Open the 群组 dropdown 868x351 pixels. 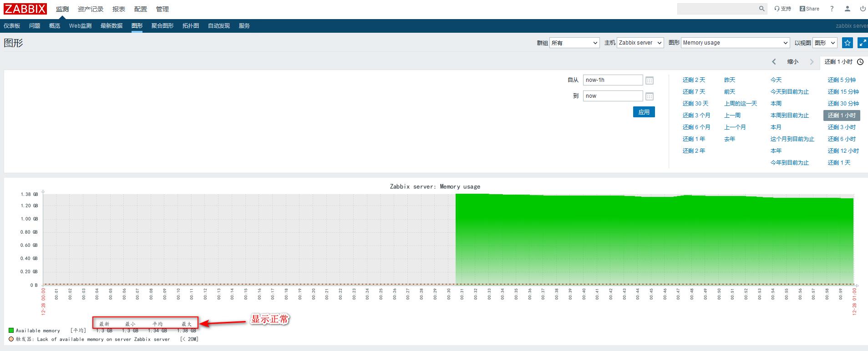click(574, 43)
